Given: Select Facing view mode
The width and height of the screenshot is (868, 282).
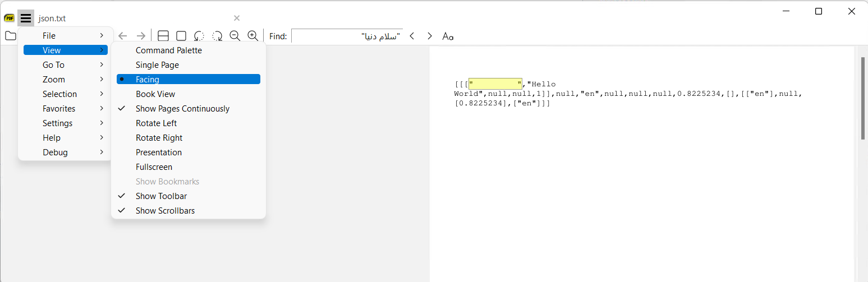Looking at the screenshot, I should click(x=189, y=79).
